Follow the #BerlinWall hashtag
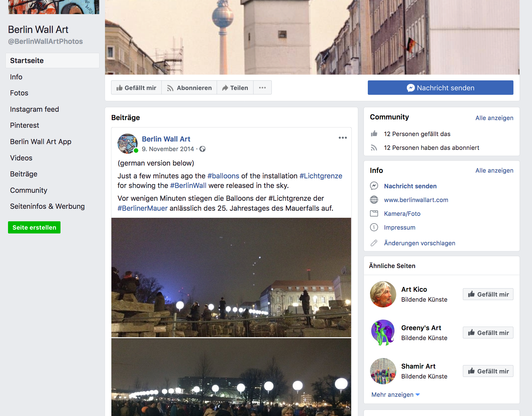The width and height of the screenshot is (532, 416). (x=188, y=185)
